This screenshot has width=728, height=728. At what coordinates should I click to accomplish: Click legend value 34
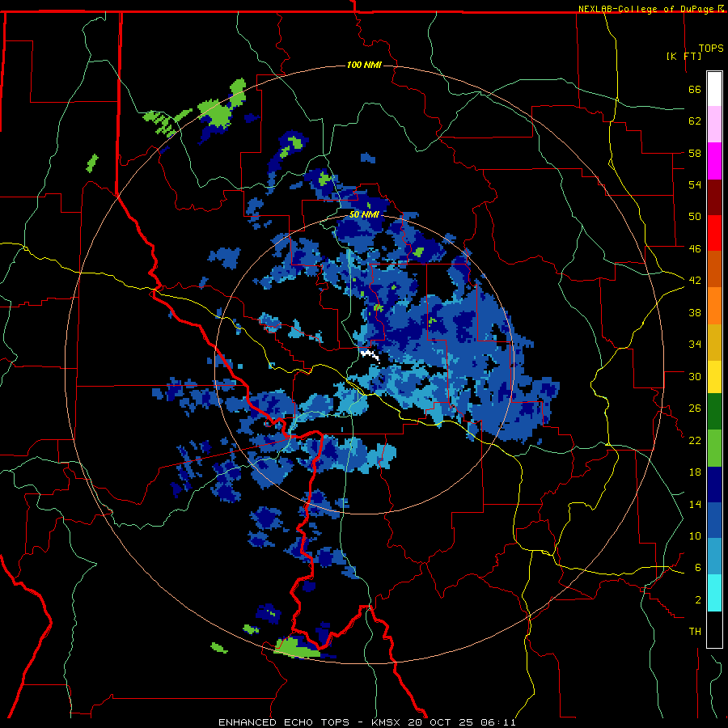(695, 345)
